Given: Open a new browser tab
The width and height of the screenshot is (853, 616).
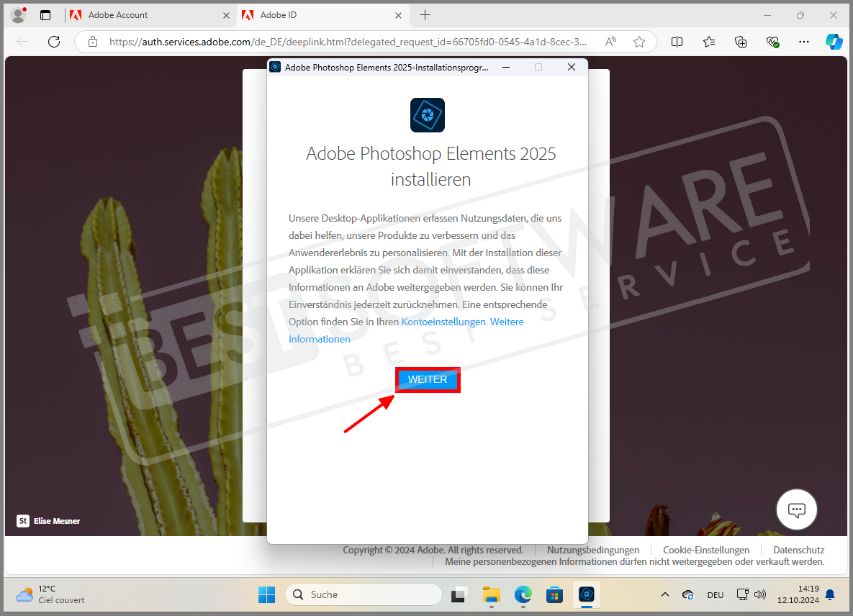Looking at the screenshot, I should click(x=425, y=15).
